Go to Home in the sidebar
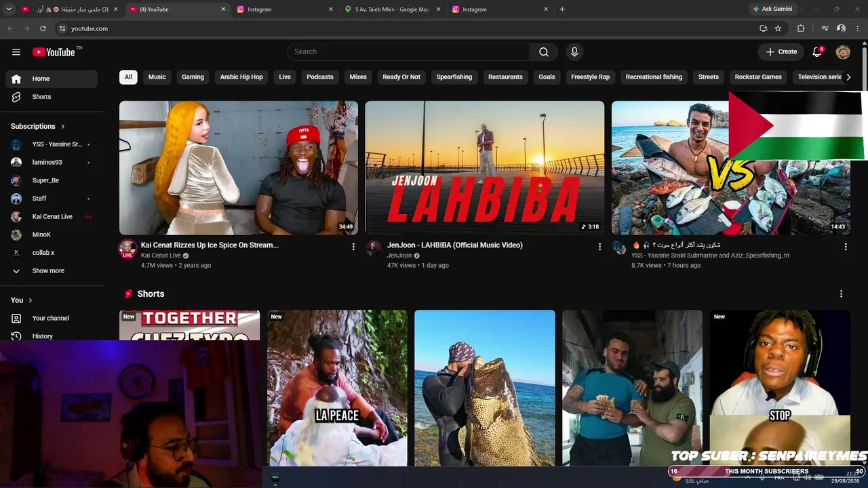 click(x=52, y=79)
